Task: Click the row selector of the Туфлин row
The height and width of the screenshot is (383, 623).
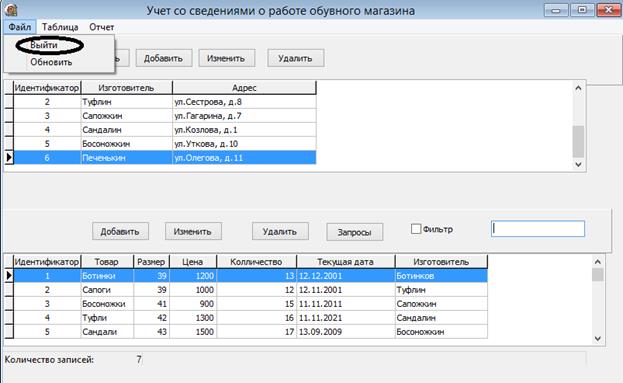Action: (x=9, y=102)
